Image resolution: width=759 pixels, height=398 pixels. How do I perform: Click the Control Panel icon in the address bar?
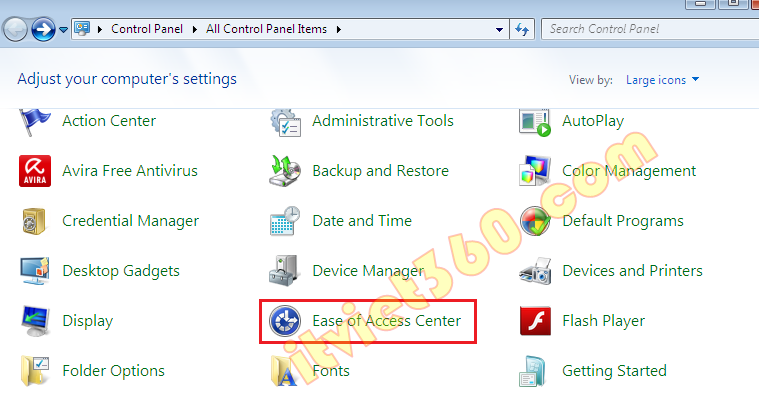[x=82, y=29]
